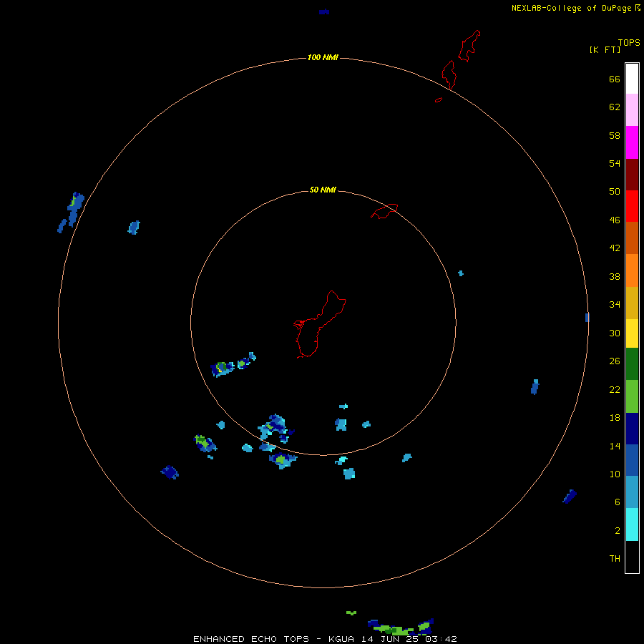Click the echo cell with yellow core southwest of Guam
The image size is (644, 644).
pos(223,368)
